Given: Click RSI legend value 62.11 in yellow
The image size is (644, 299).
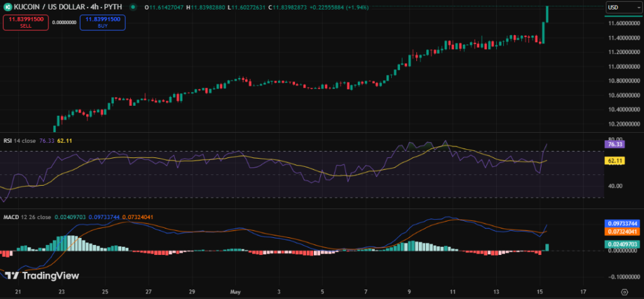Looking at the screenshot, I should tap(65, 140).
